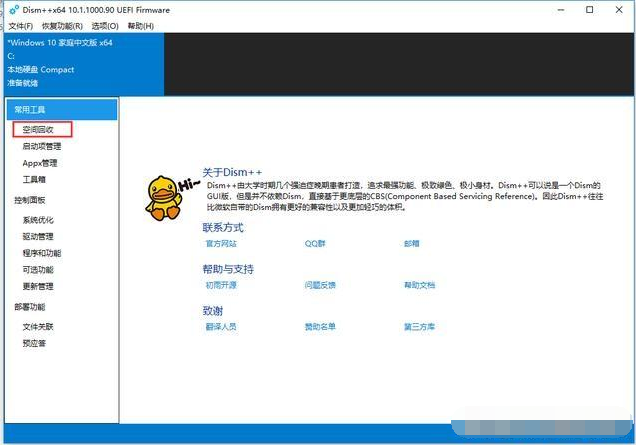This screenshot has width=636, height=445.
Task: Open 工具箱 in the sidebar
Action: (x=34, y=179)
